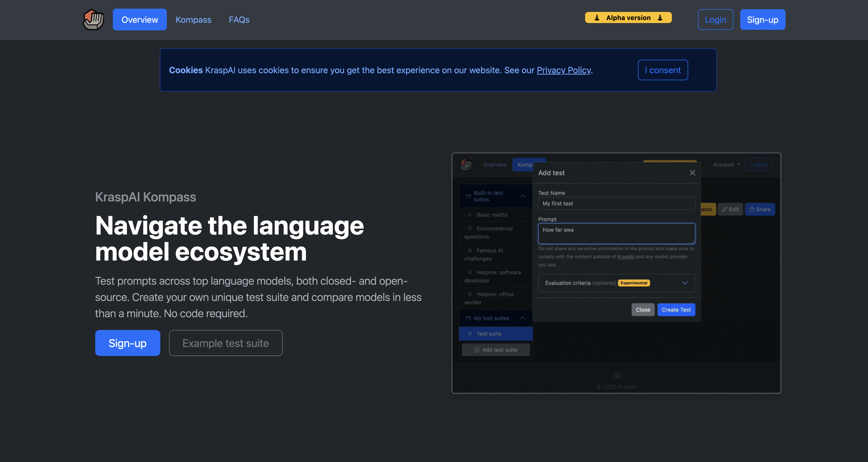
Task: Open the Example test suite button
Action: [225, 343]
